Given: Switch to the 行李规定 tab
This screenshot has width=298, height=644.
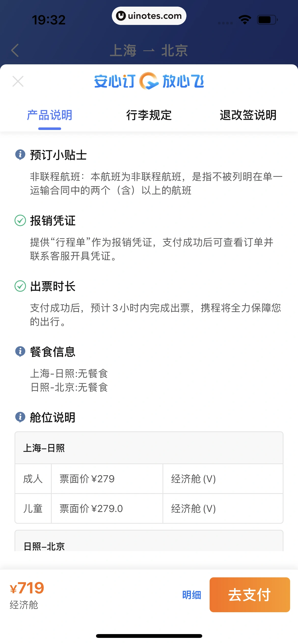Looking at the screenshot, I should point(149,115).
